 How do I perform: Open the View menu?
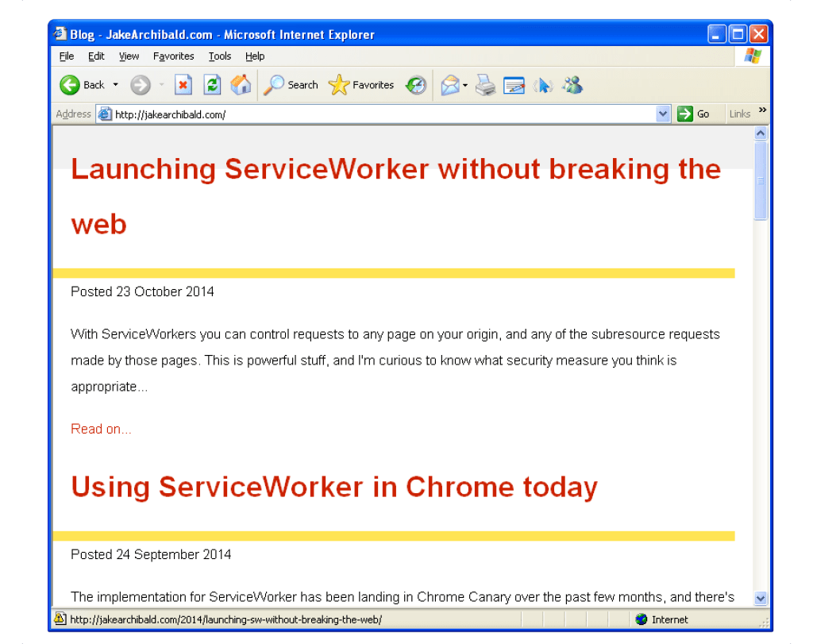[x=129, y=56]
